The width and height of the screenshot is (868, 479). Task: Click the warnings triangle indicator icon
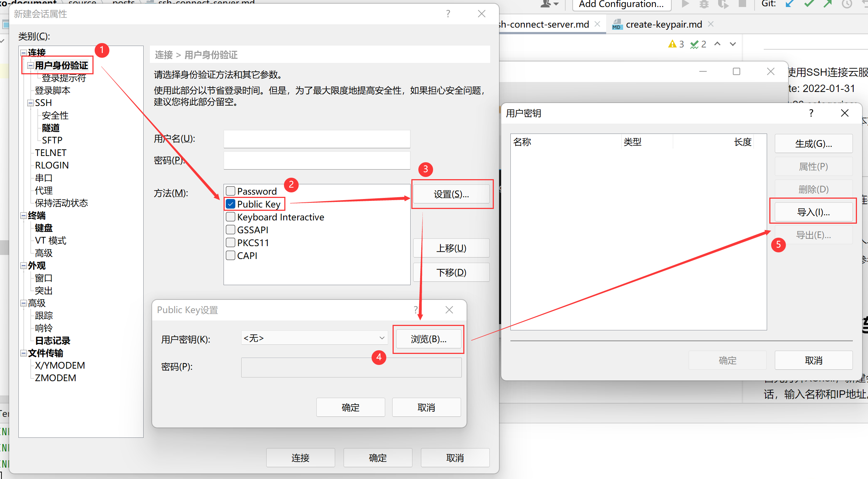(x=672, y=44)
